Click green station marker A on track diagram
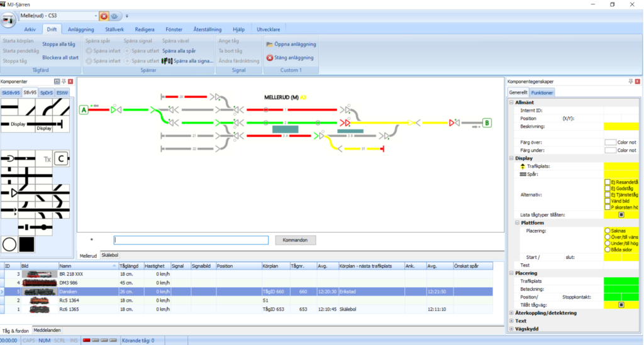644x345 pixels. tap(84, 110)
